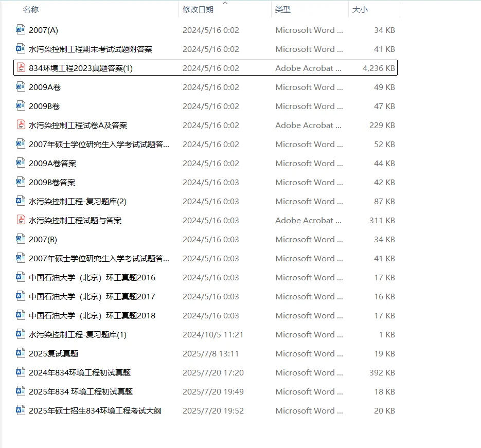Screen dimensions: 481x448
Task: Click the Word icon next to 2025复试真题
Action: [20, 353]
